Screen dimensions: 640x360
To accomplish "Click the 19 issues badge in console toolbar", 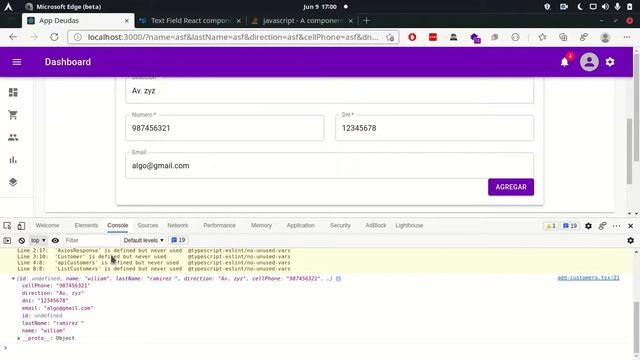I will coord(178,240).
